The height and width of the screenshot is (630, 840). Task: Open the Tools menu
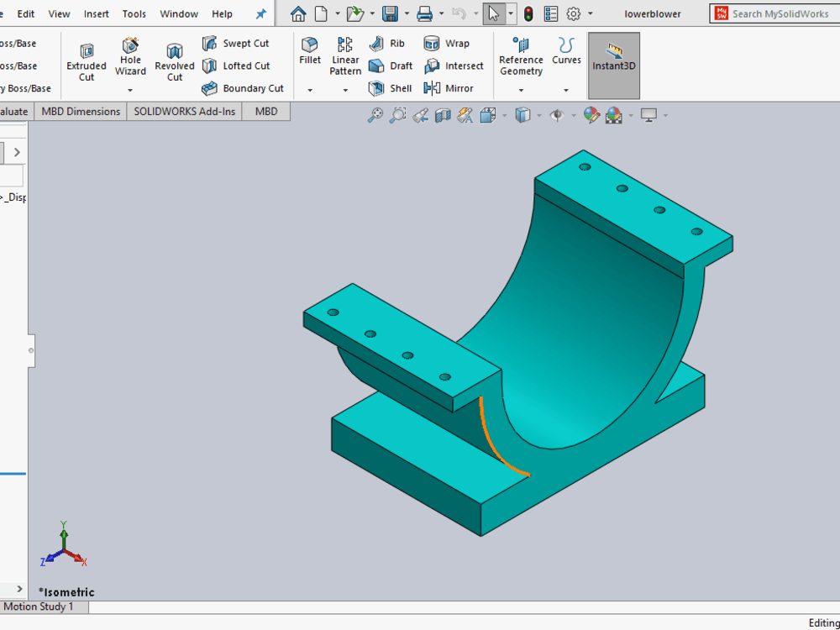tap(134, 14)
